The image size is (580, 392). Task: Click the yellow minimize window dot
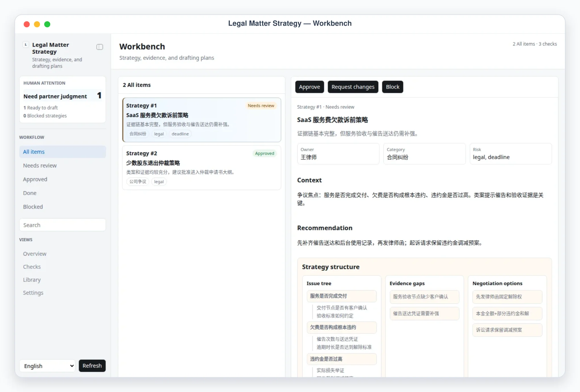[x=37, y=24]
